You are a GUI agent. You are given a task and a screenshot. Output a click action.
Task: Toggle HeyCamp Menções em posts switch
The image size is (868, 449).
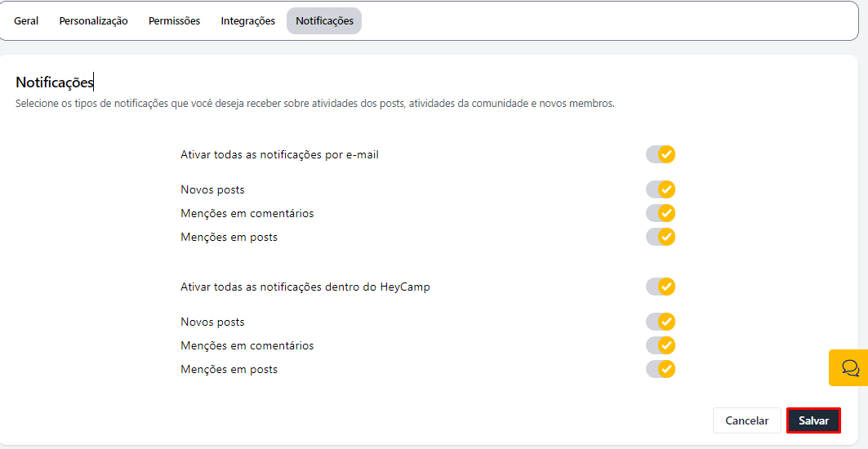(x=661, y=369)
